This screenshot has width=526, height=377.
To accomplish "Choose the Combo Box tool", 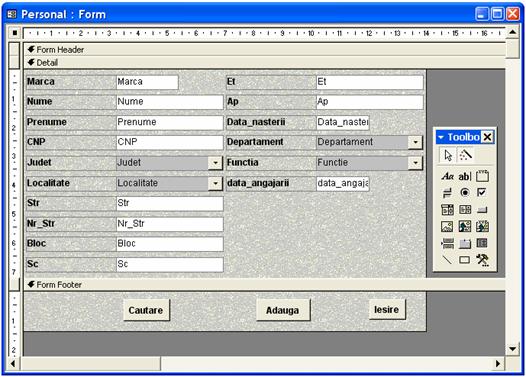I will click(x=448, y=210).
